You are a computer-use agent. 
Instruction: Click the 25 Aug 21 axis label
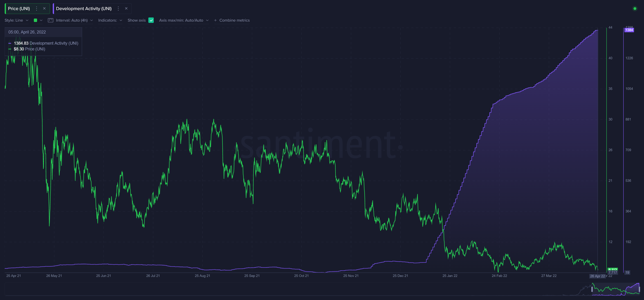pyautogui.click(x=202, y=276)
